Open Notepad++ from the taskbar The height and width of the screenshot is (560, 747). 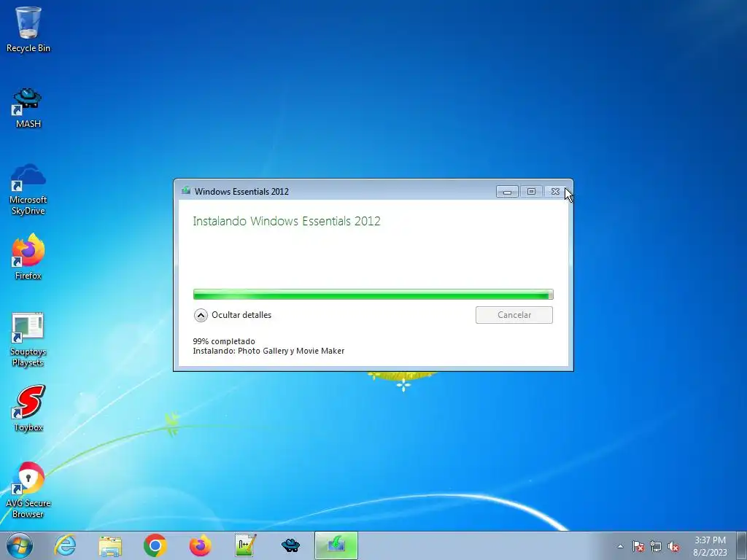245,545
